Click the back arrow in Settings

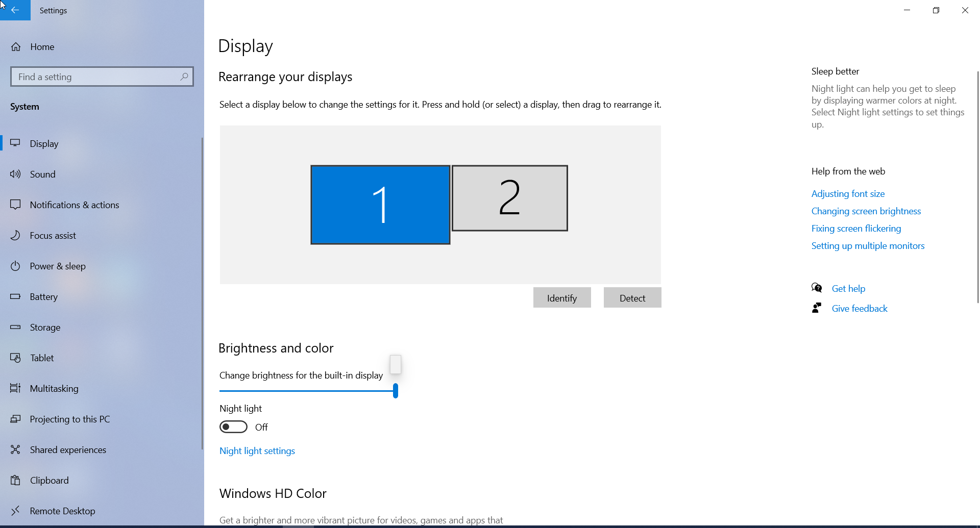15,10
